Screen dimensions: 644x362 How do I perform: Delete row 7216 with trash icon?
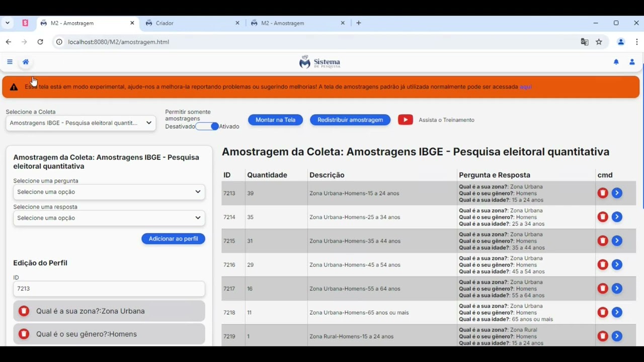(x=603, y=264)
